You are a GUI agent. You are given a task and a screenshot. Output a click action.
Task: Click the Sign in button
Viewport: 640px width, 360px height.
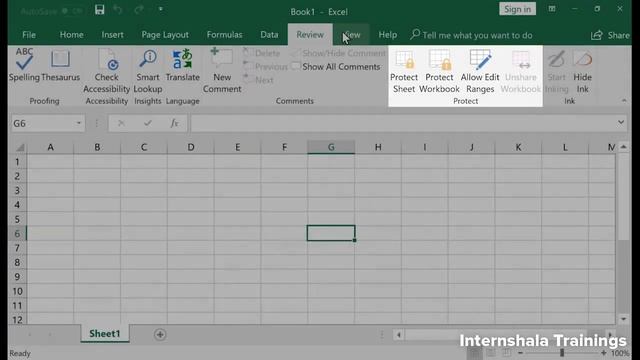pos(517,9)
